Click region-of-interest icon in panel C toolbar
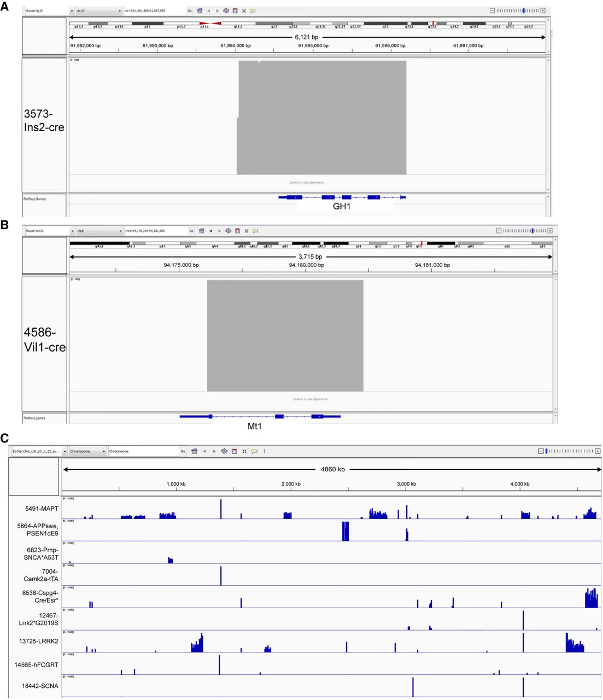 click(x=234, y=451)
